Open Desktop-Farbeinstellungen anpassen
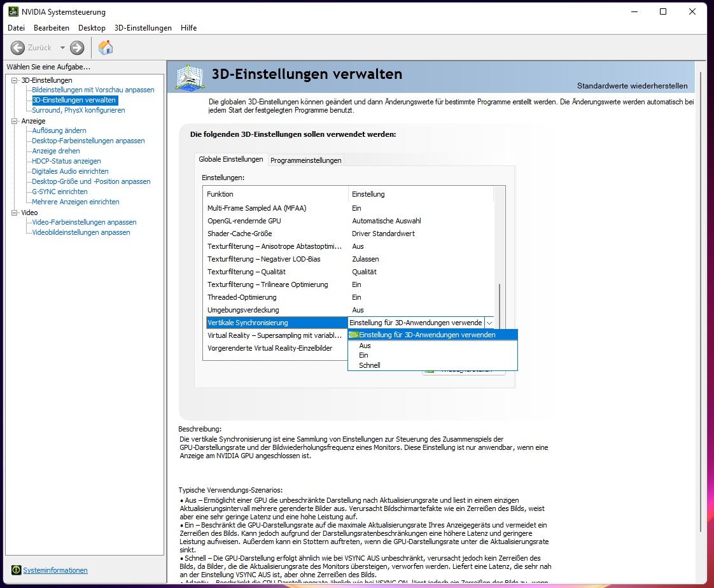This screenshot has width=714, height=588. click(x=88, y=141)
